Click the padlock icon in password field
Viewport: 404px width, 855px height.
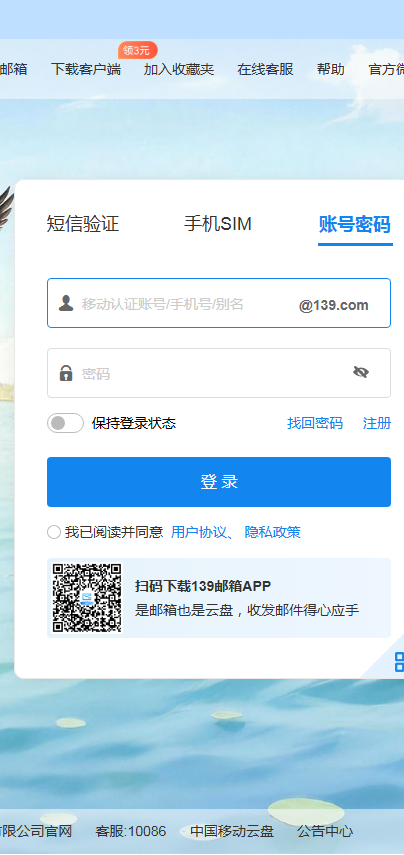(x=66, y=373)
